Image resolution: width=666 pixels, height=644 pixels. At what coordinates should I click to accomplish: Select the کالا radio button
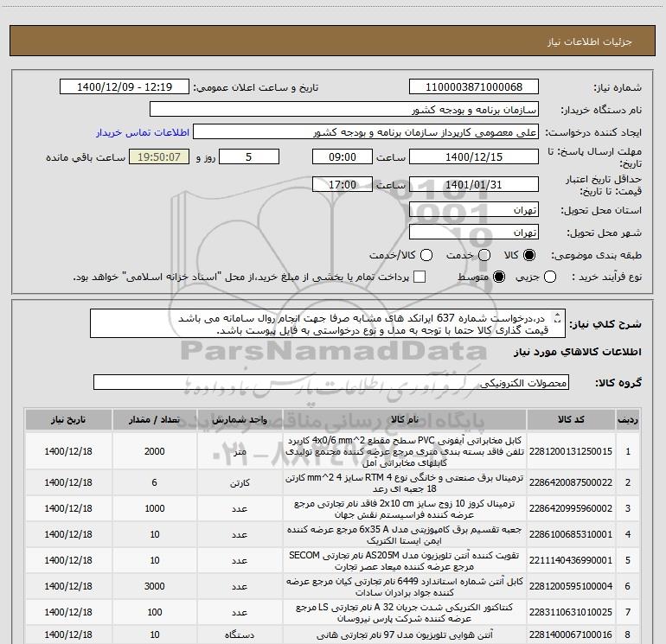point(529,255)
